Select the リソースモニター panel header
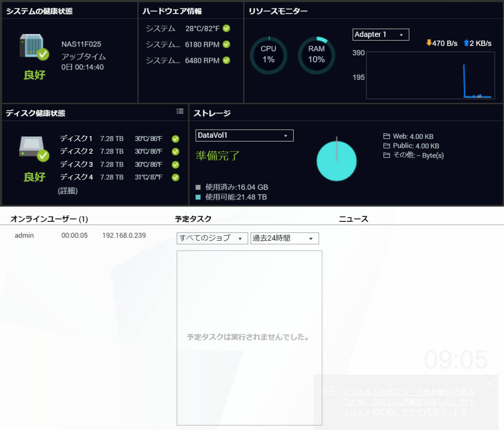The image size is (504, 430). pos(278,11)
